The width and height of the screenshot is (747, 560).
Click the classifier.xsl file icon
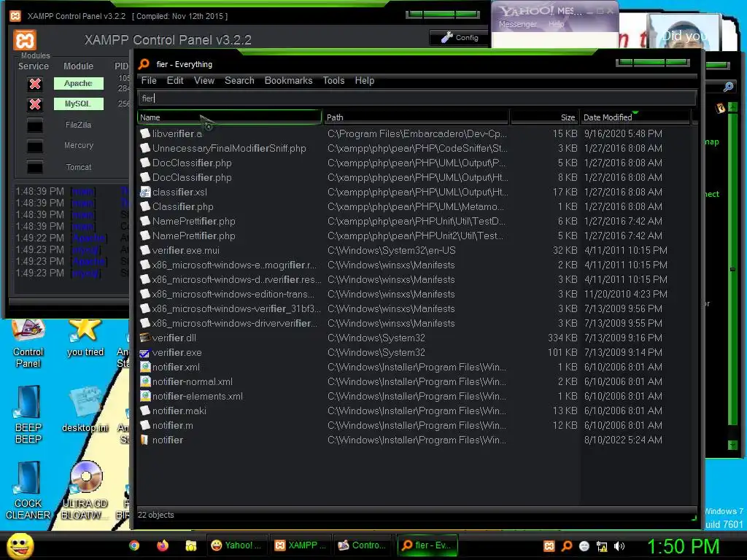pyautogui.click(x=145, y=192)
